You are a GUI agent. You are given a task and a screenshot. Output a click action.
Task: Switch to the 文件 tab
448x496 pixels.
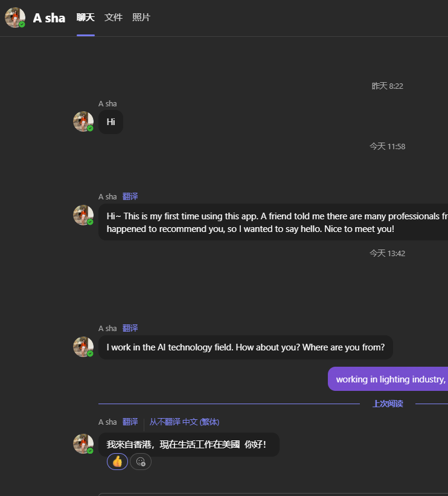pyautogui.click(x=114, y=18)
